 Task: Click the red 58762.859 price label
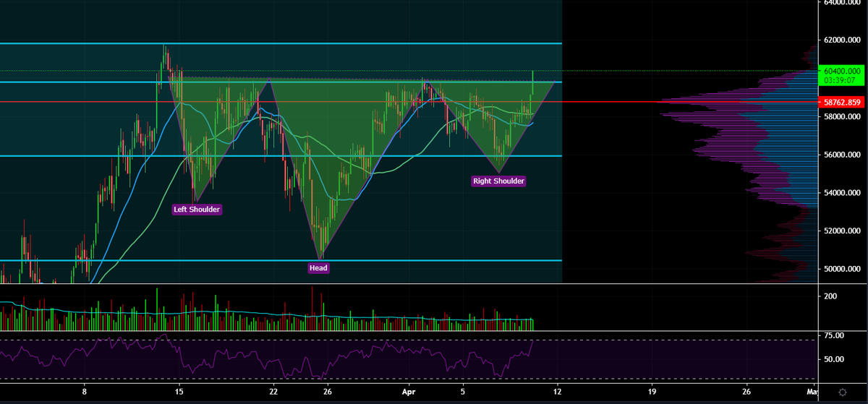tap(841, 103)
